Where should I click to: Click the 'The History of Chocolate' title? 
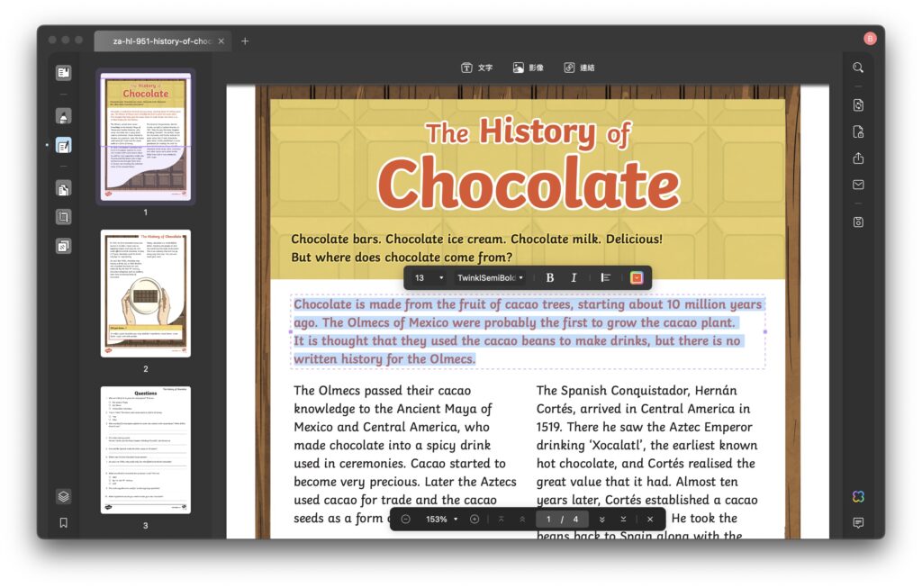tap(528, 162)
